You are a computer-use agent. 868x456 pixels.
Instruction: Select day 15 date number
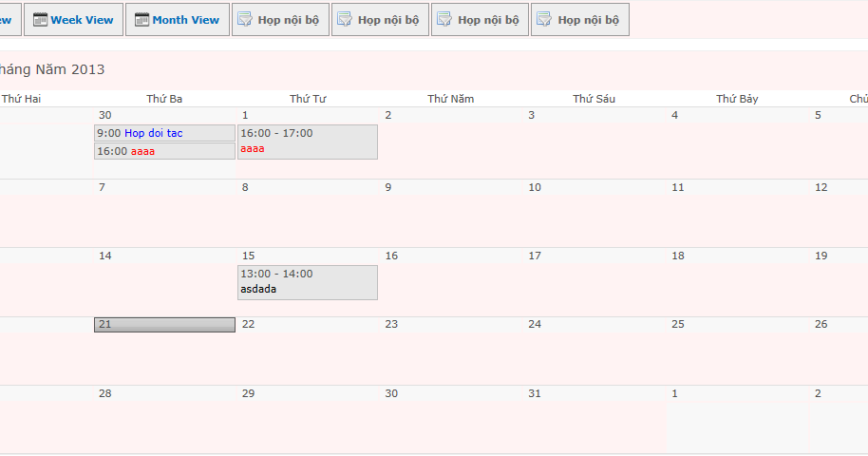click(x=248, y=256)
